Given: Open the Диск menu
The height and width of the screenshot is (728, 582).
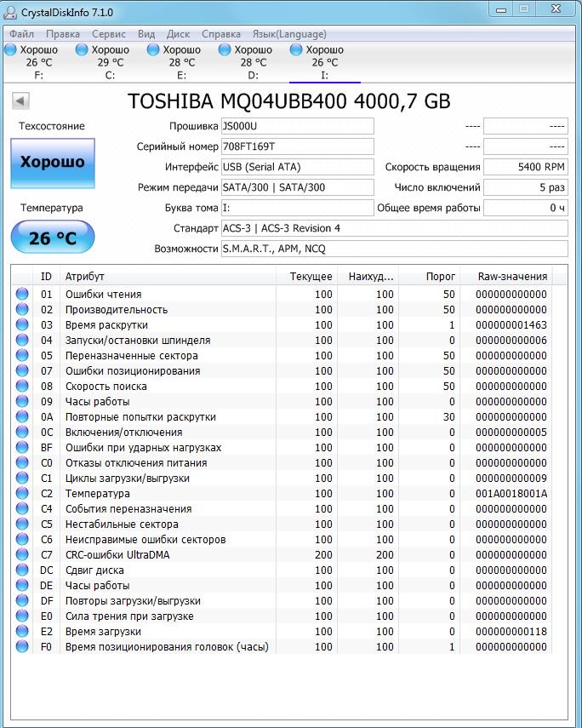Looking at the screenshot, I should click(x=178, y=34).
